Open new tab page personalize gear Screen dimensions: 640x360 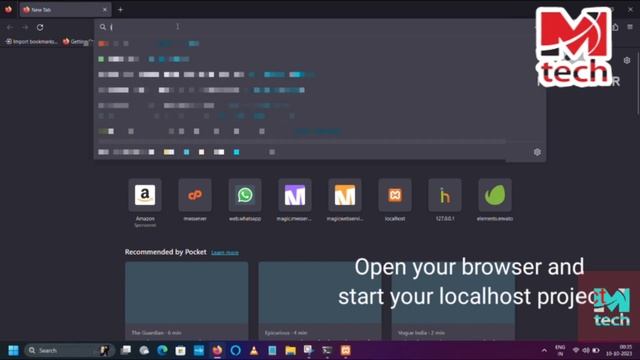pyautogui.click(x=627, y=60)
